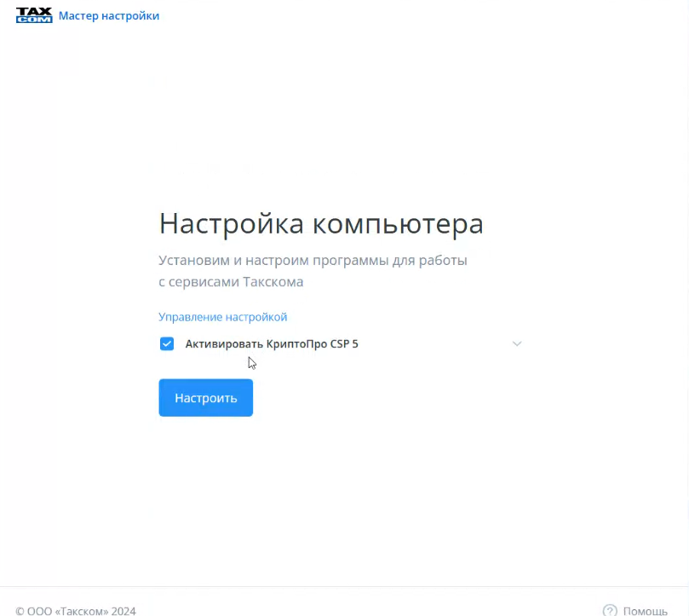Select the Активировать КриптоПро CSP 5 label
689x616 pixels.
pos(272,344)
